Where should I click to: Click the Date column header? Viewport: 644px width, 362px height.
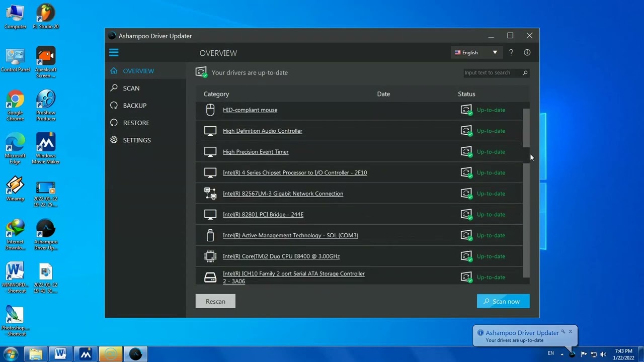(x=383, y=94)
